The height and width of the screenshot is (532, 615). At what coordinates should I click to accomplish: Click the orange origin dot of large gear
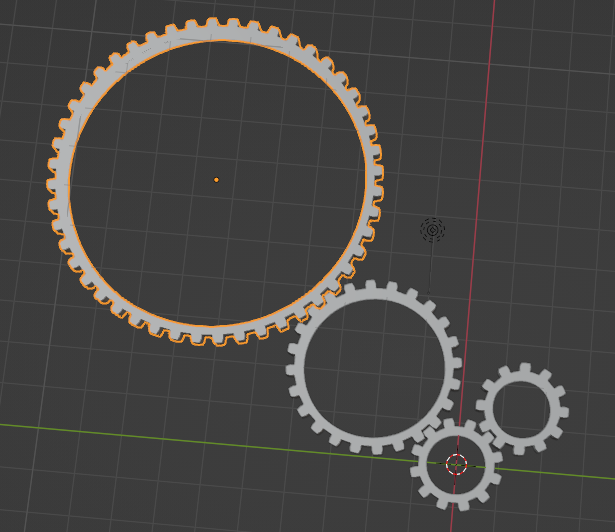coord(216,180)
